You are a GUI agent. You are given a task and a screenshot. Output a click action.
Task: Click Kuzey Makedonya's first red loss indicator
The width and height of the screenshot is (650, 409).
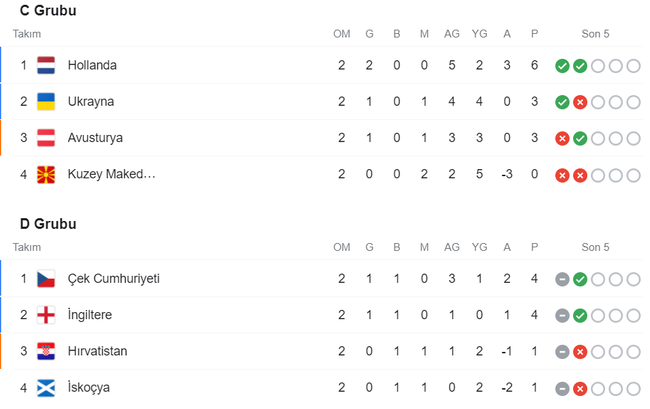click(562, 174)
